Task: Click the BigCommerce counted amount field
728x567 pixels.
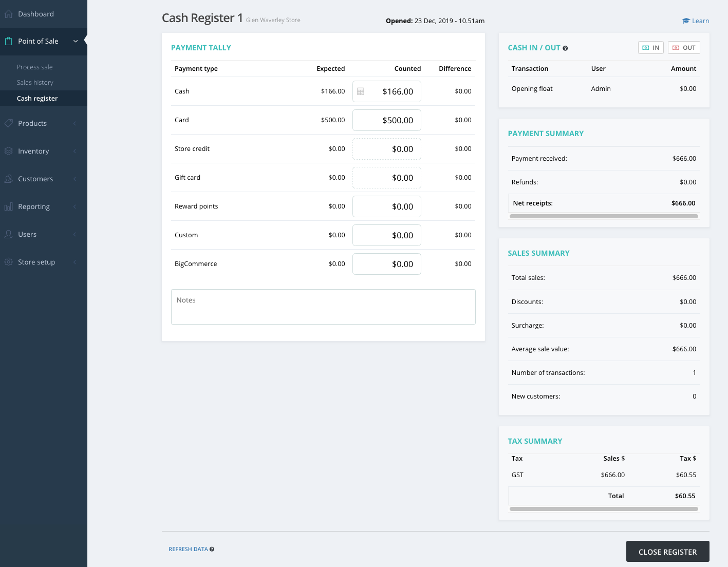Action: [x=387, y=264]
